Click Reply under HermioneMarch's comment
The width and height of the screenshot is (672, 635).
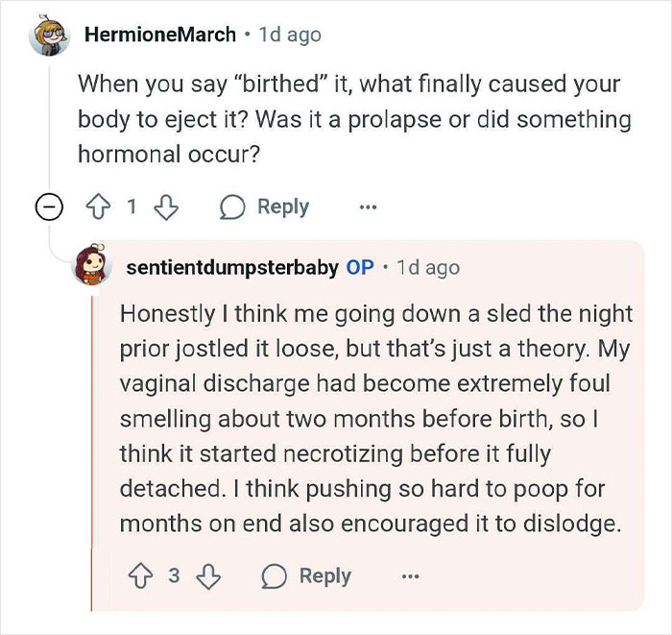[x=265, y=207]
